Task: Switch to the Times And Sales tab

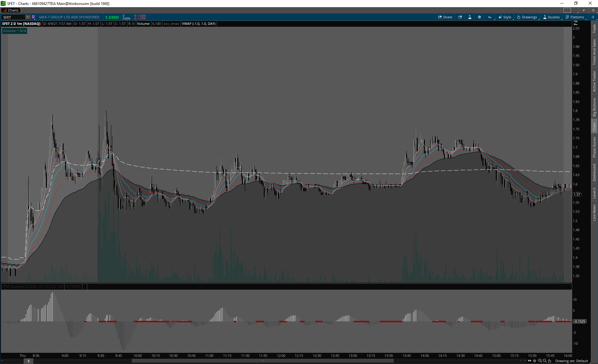Action: 594,52
